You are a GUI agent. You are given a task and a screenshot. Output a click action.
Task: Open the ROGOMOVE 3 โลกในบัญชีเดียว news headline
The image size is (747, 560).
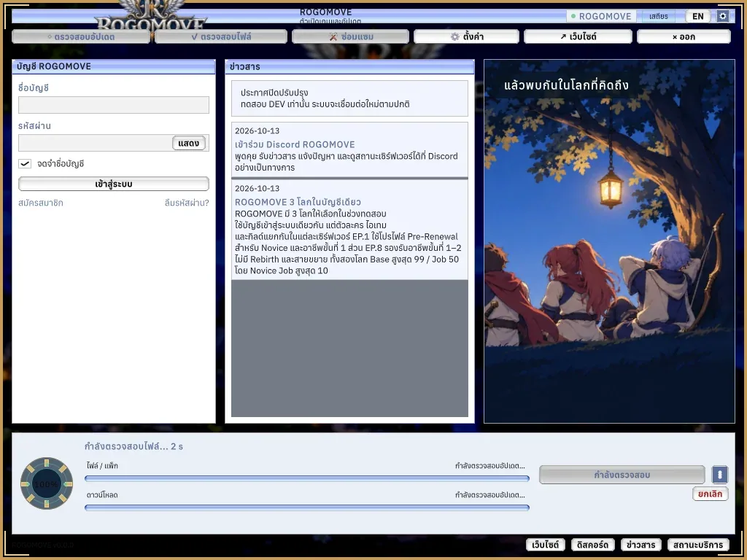point(298,202)
